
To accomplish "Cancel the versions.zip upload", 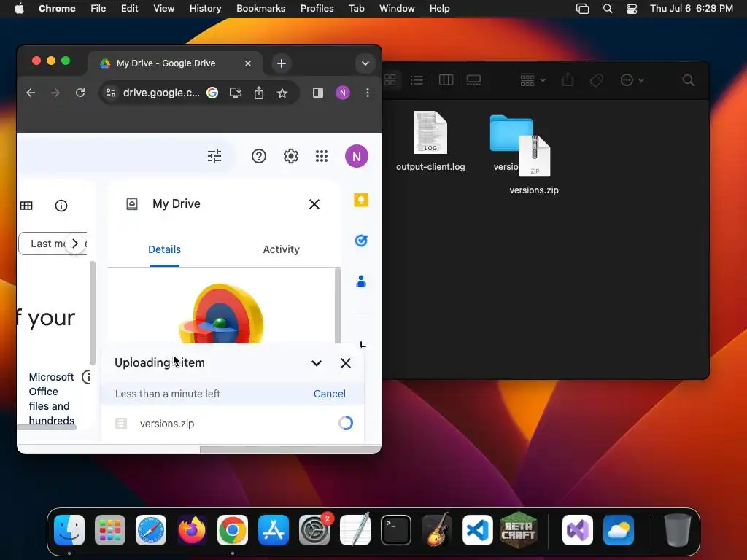I will click(329, 394).
